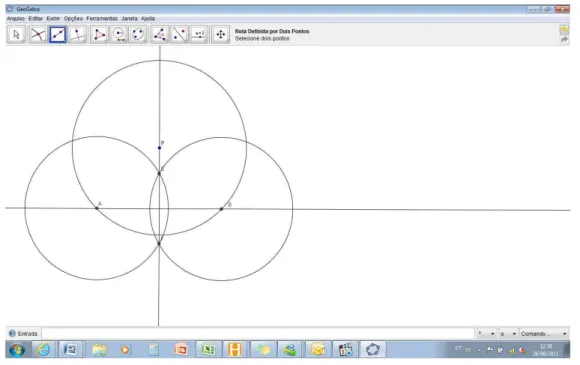Screen dimensions: 580x365
Task: Open the orange H application in the taskbar
Action: 235,349
